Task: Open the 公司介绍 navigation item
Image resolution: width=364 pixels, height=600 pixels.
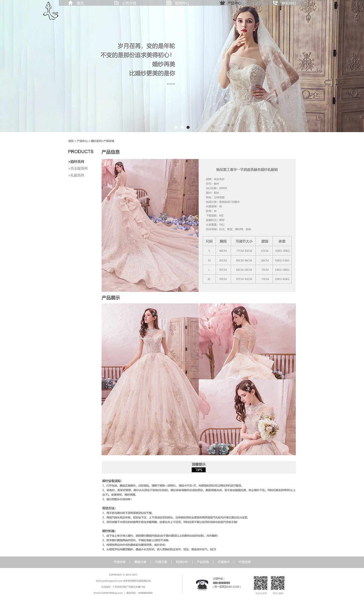Action: click(129, 3)
